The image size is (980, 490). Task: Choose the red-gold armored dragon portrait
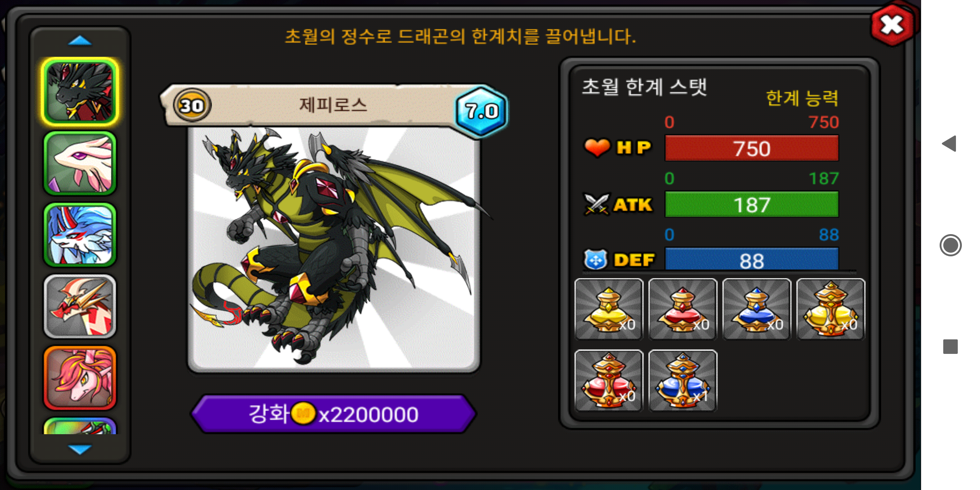(80, 306)
